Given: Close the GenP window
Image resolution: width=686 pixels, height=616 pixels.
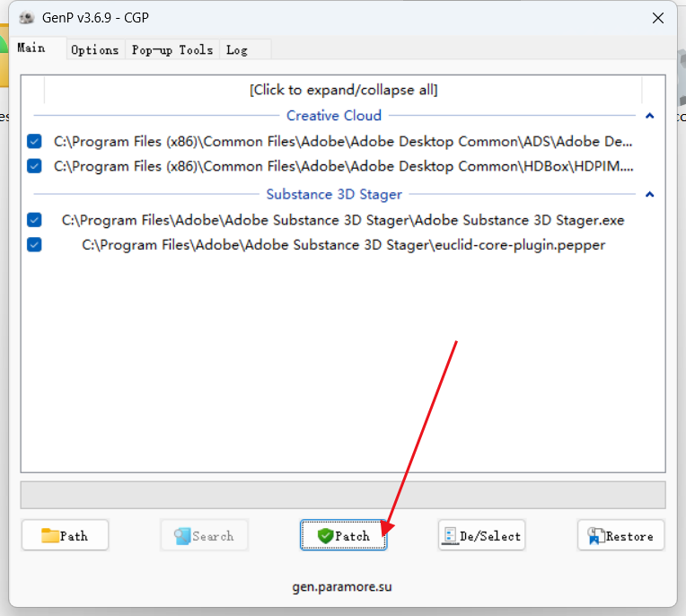Looking at the screenshot, I should [658, 18].
